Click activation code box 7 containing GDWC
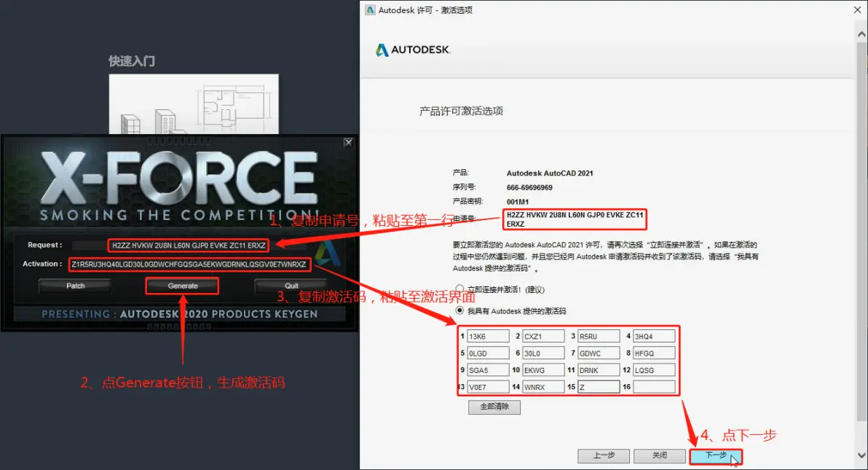Viewport: 868px width, 470px height. tap(599, 353)
